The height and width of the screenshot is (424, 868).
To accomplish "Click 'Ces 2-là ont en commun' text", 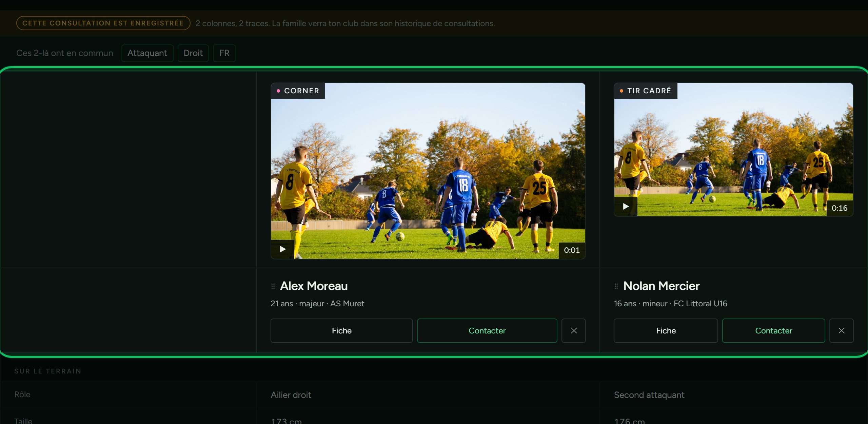I will [65, 53].
